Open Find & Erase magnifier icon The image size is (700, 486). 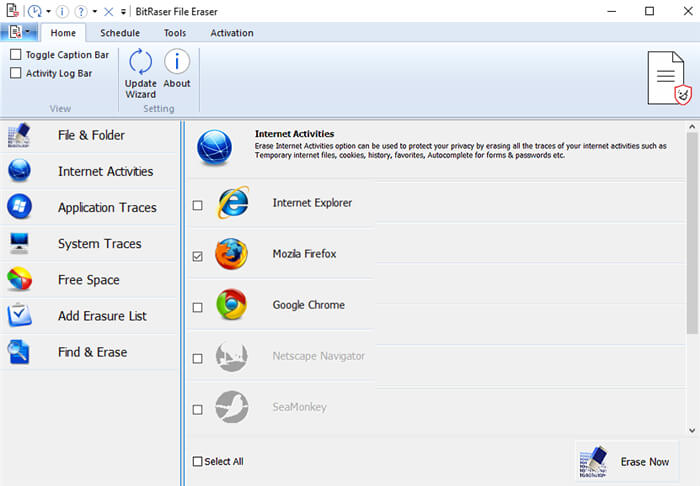[x=19, y=352]
